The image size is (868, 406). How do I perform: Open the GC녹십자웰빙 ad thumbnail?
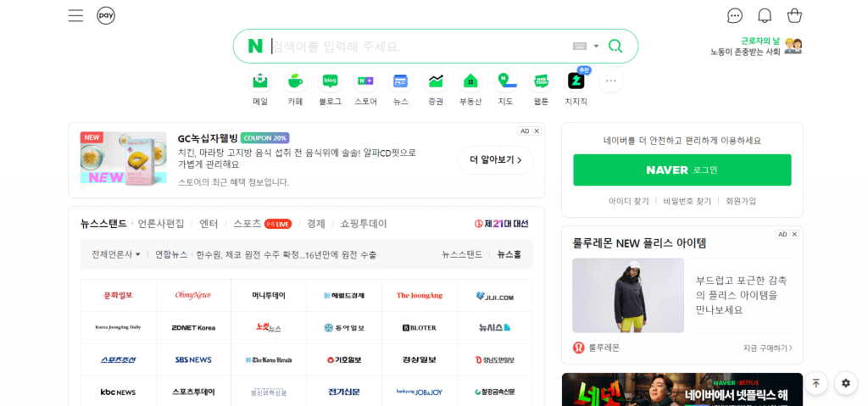coord(124,159)
